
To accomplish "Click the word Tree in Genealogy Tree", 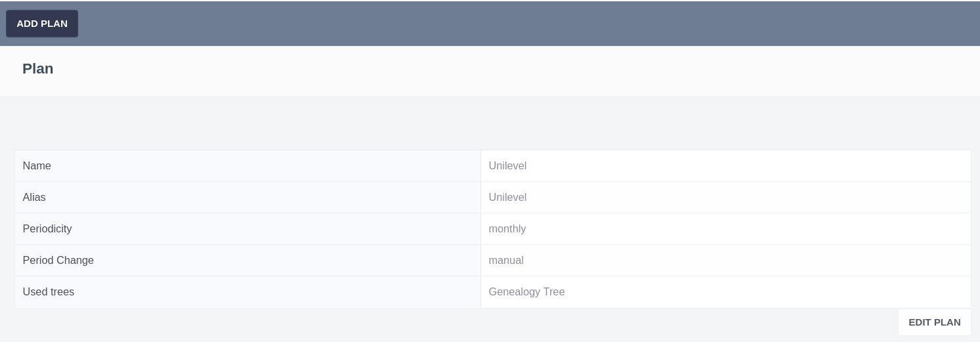I will (553, 292).
